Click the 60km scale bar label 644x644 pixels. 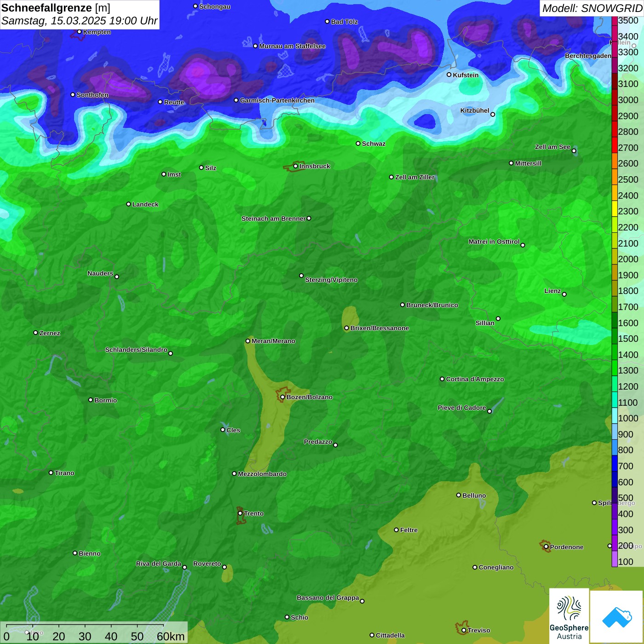click(171, 636)
